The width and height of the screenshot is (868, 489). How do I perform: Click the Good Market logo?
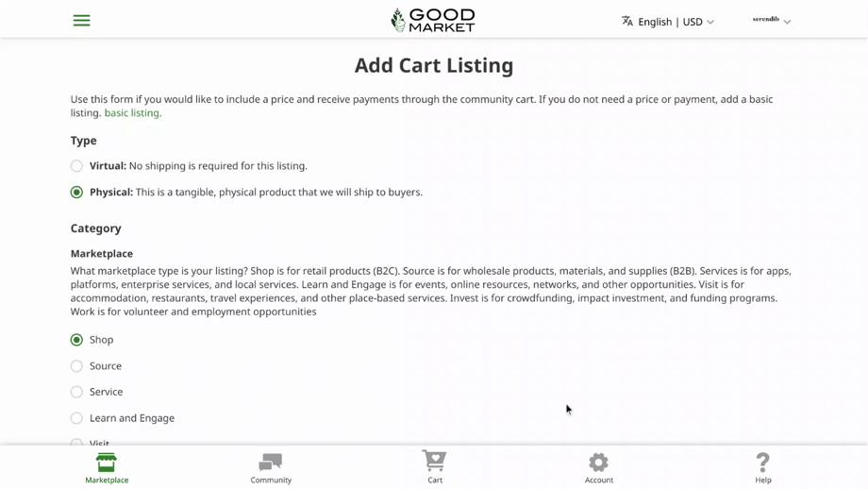(433, 20)
